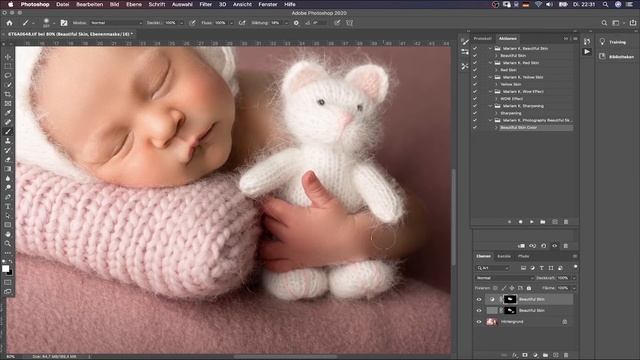Select the Move tool
Viewport: 640px width, 360px height.
(x=8, y=57)
